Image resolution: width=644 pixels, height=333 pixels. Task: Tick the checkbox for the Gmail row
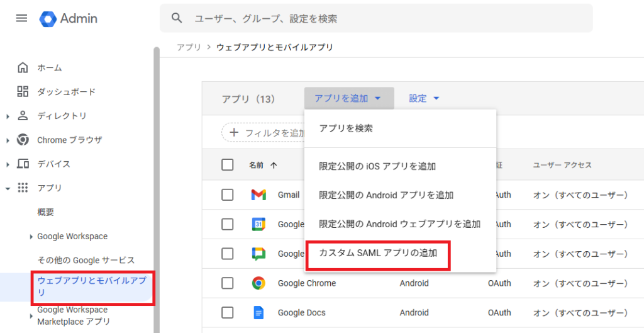click(x=228, y=195)
